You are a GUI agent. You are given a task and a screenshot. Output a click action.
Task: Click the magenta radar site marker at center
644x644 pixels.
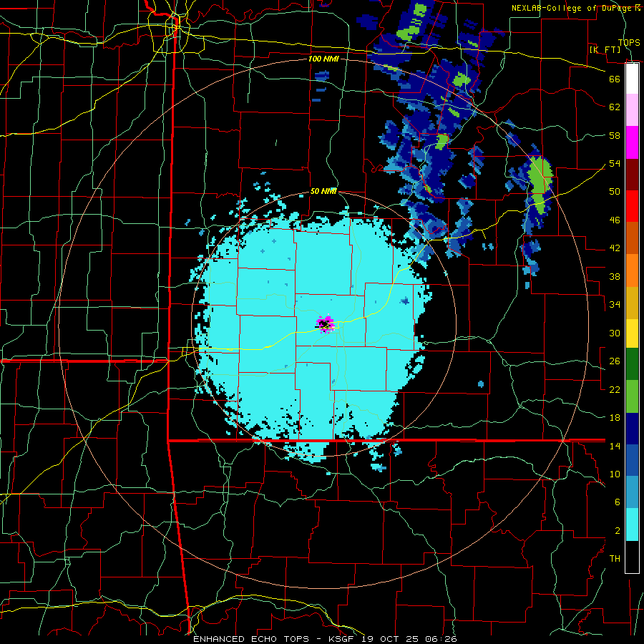[326, 324]
